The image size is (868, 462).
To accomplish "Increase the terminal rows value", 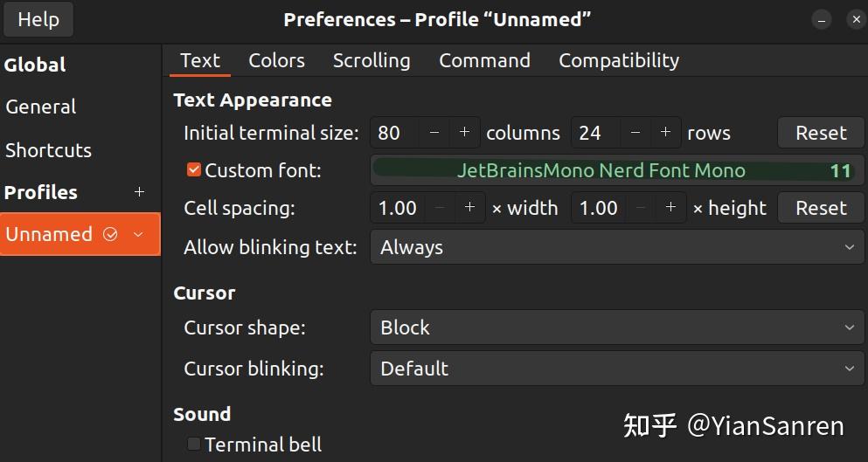I will point(665,133).
